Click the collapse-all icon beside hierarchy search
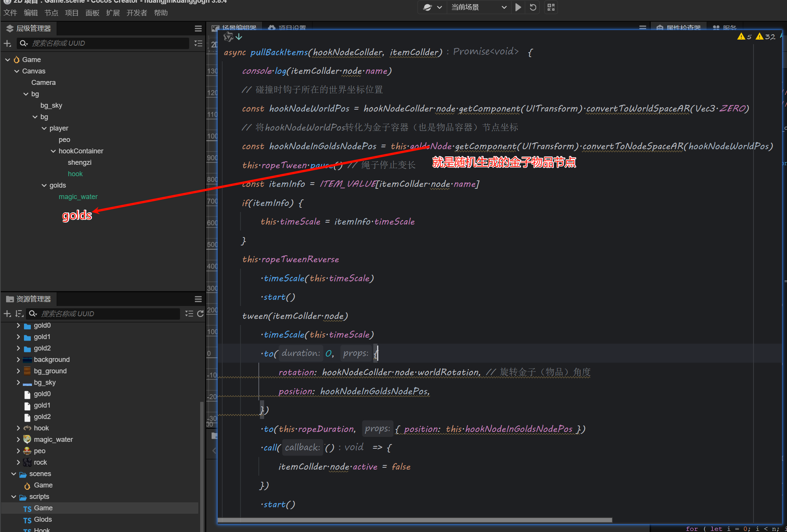 (x=198, y=43)
